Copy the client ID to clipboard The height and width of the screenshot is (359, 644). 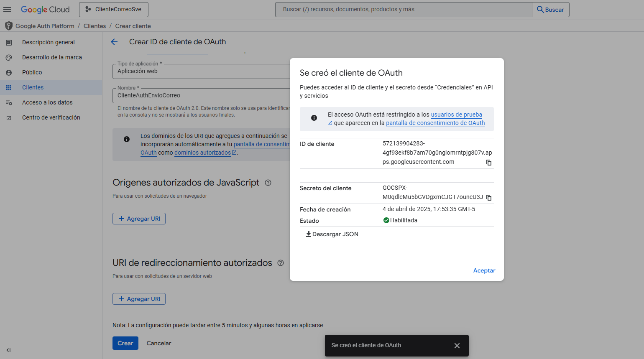pos(488,163)
